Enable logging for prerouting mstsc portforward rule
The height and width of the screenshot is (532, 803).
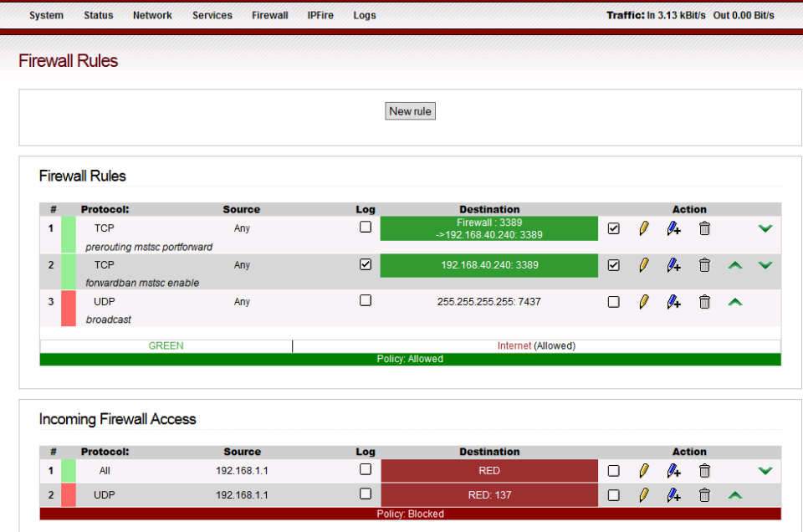(366, 227)
